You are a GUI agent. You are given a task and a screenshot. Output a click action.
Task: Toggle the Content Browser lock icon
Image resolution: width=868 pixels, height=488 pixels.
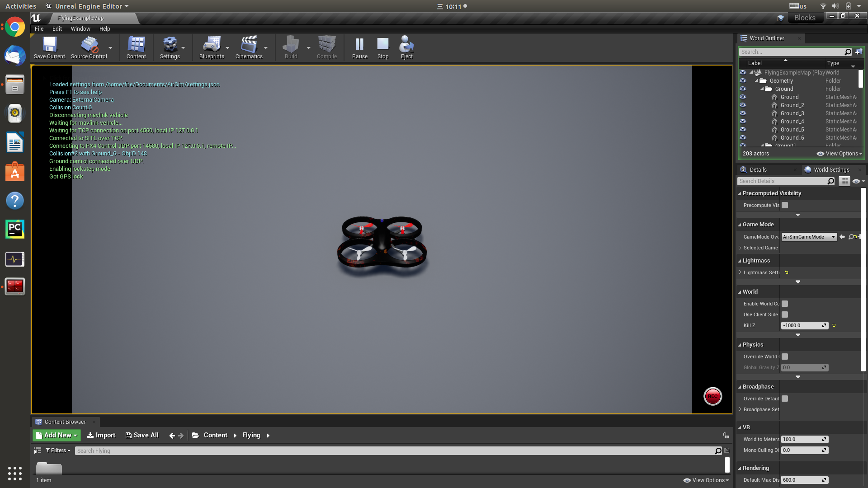pyautogui.click(x=726, y=436)
